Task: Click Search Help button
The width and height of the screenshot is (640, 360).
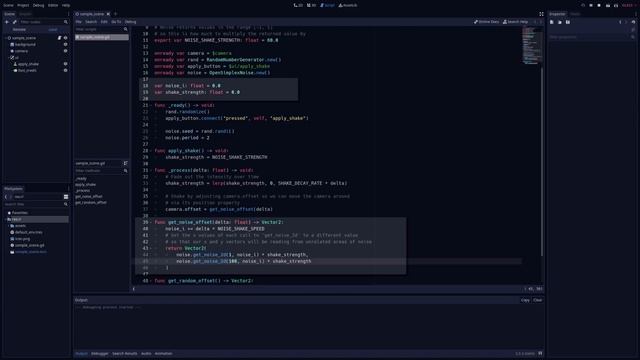Action: (516, 22)
